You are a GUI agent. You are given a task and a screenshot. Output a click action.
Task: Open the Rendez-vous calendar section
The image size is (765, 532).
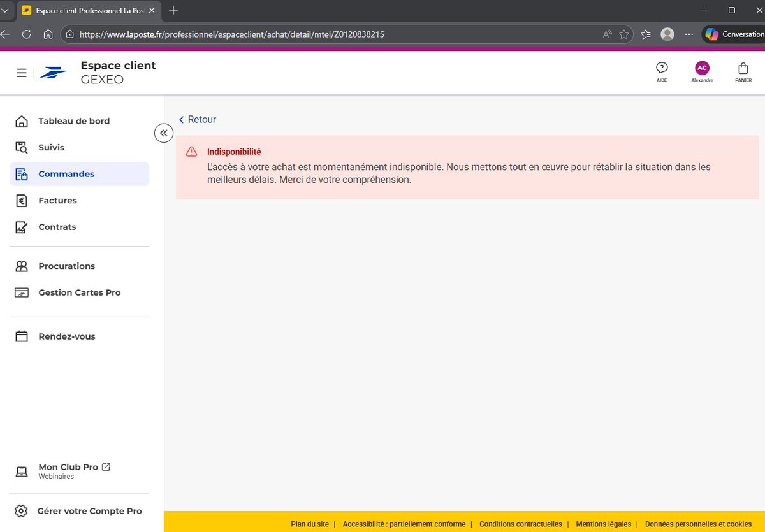pos(66,336)
